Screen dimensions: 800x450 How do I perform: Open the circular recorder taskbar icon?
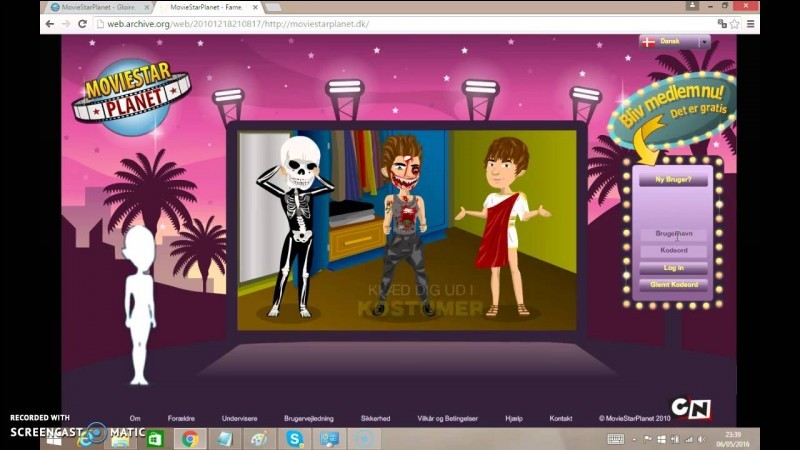[x=364, y=439]
